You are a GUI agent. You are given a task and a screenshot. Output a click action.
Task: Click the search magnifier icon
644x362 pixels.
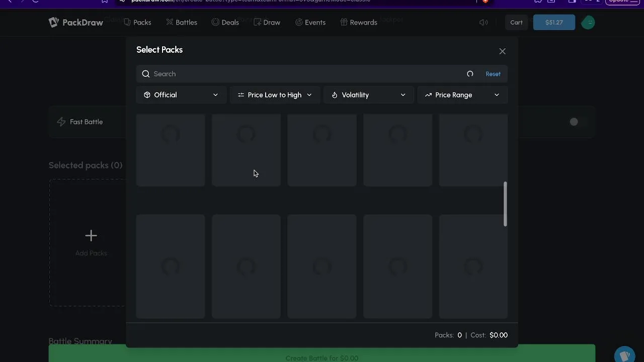click(146, 74)
